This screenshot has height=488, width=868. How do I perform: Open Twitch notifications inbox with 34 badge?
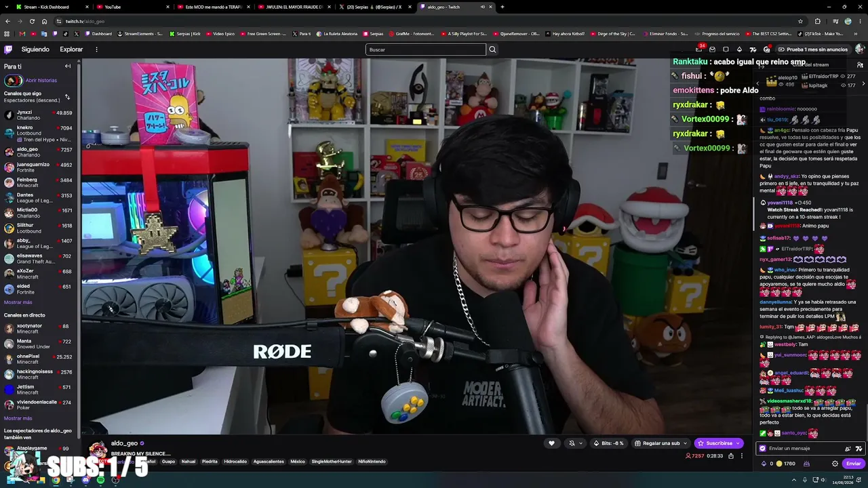click(x=699, y=49)
